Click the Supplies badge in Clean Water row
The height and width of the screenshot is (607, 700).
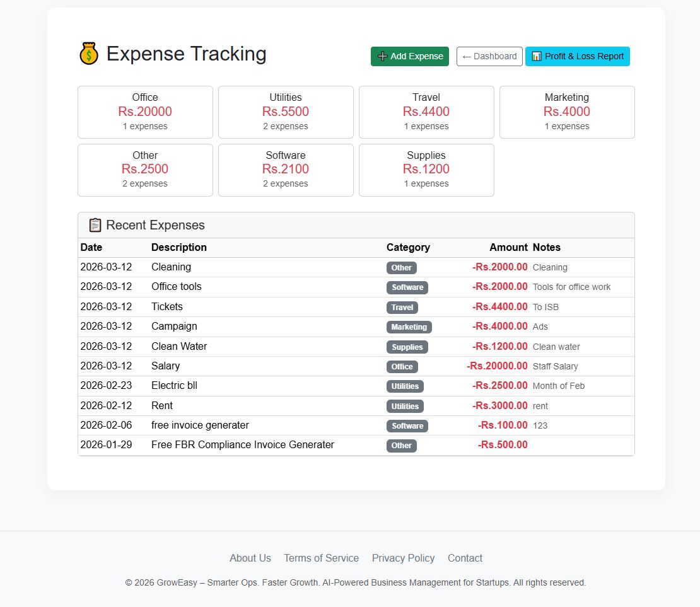407,347
